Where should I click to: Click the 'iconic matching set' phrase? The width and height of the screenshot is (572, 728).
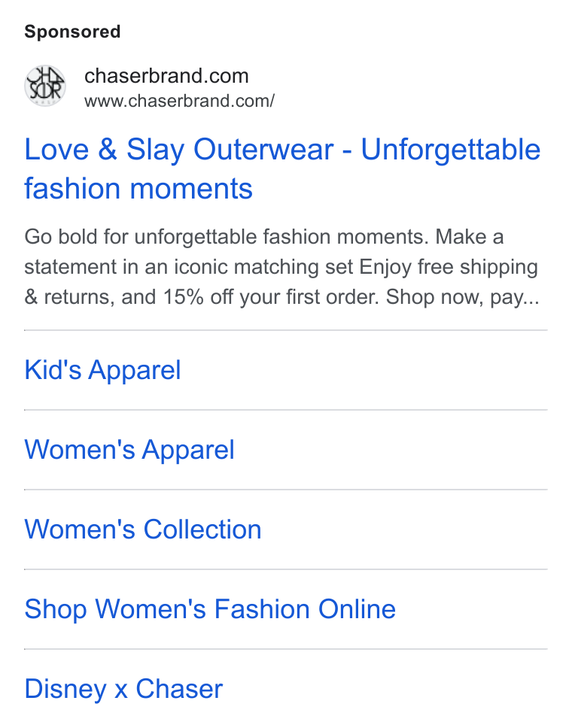(x=263, y=267)
